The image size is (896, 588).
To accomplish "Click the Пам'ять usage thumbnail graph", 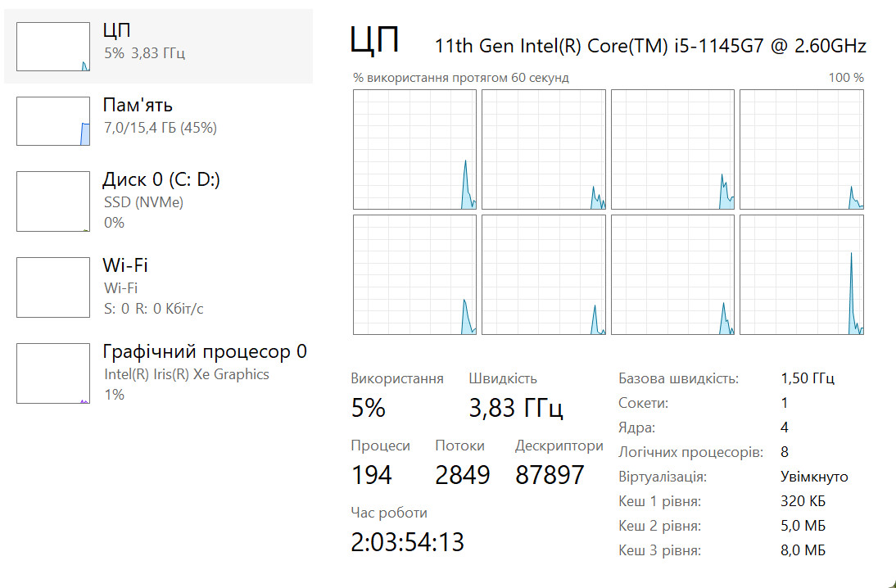I will [x=53, y=121].
